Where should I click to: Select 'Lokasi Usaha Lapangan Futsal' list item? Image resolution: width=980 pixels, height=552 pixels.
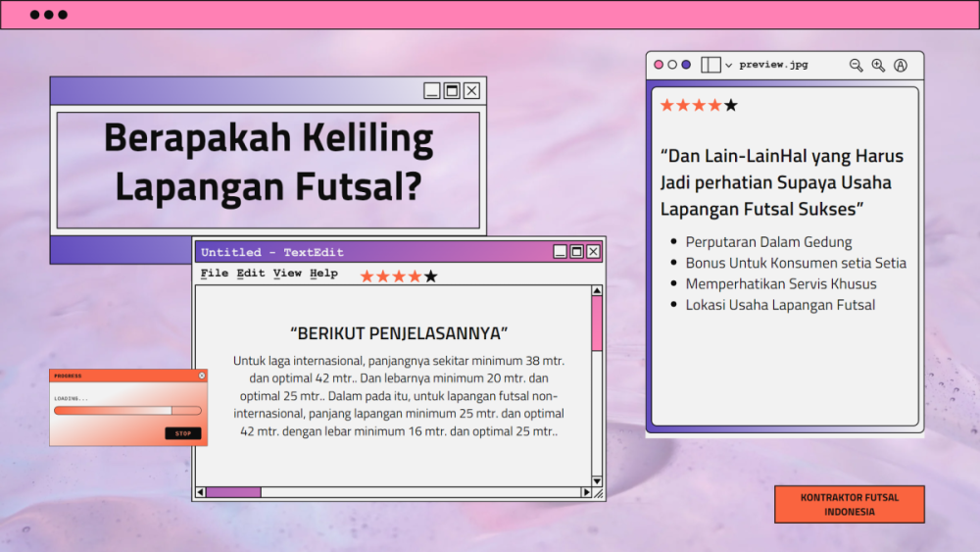click(x=780, y=305)
